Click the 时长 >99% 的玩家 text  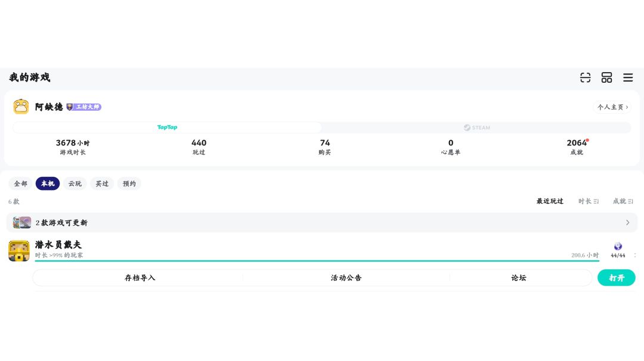[x=58, y=255]
